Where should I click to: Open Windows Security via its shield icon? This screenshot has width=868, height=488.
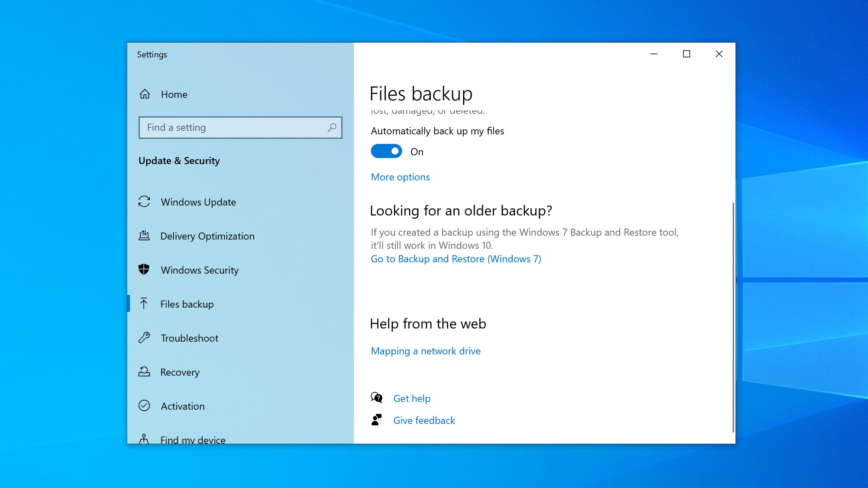click(x=145, y=270)
